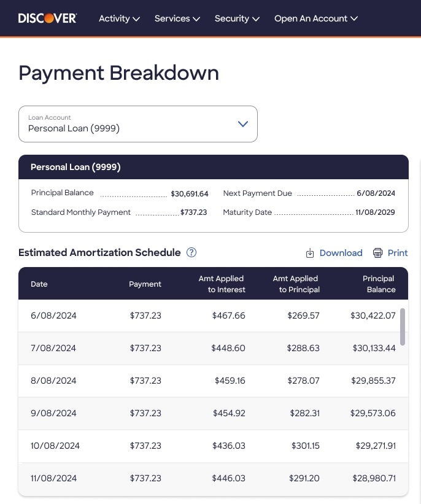This screenshot has height=504, width=421.
Task: Open the help tooltip beside Estimated Amortization Schedule
Action: pyautogui.click(x=191, y=252)
